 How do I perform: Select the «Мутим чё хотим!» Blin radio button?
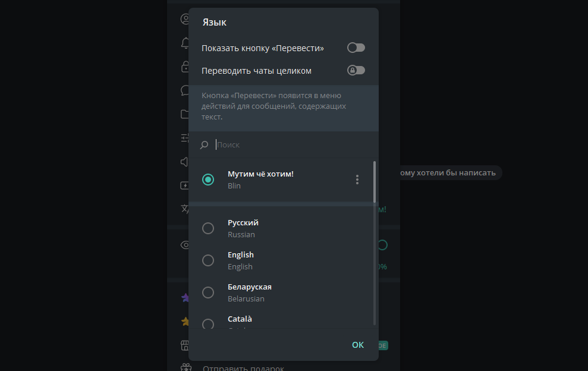208,180
